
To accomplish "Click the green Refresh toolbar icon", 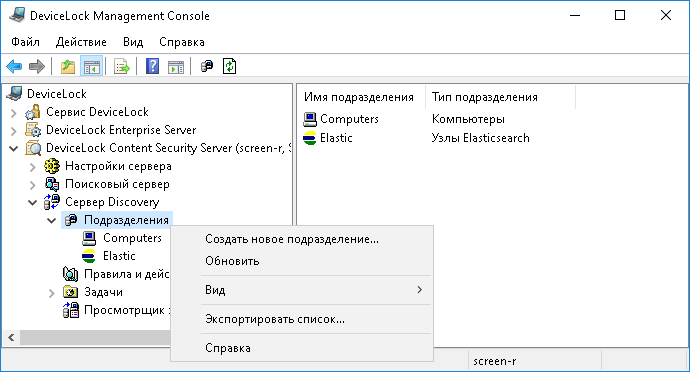I will click(230, 66).
